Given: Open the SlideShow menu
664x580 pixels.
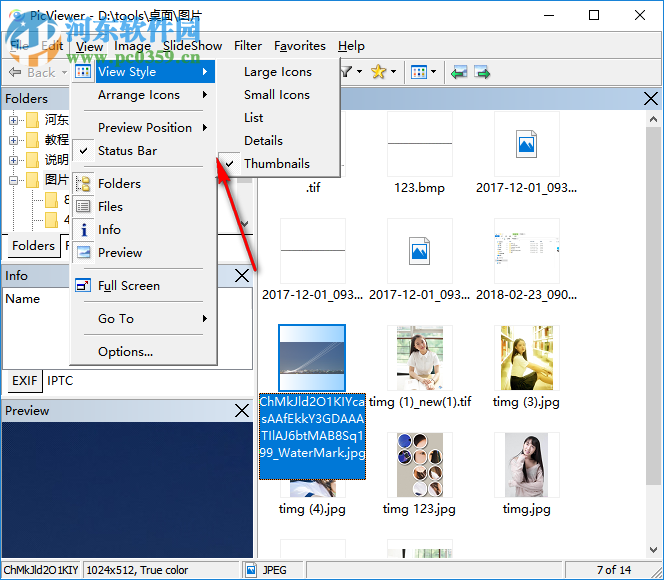Looking at the screenshot, I should 193,46.
